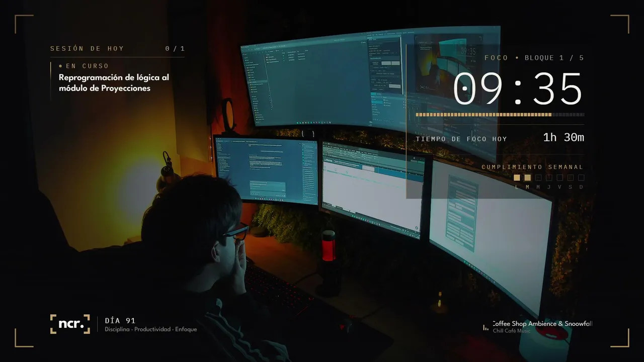The width and height of the screenshot is (644, 362).
Task: Toggle the empty Wednesday (M) weekly square
Action: tap(538, 177)
